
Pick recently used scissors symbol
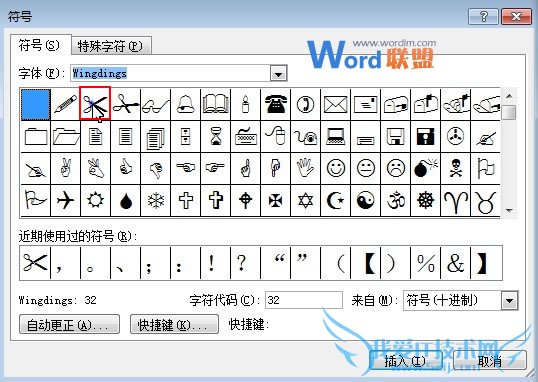35,263
